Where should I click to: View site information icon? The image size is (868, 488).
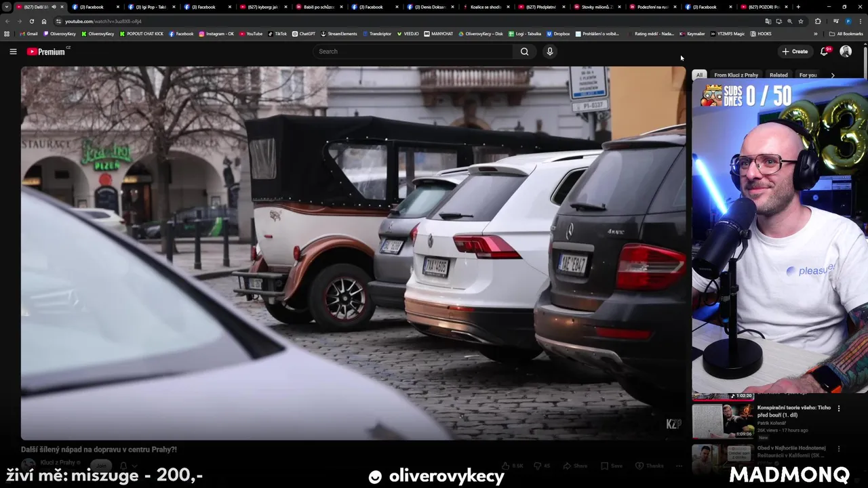(x=58, y=21)
